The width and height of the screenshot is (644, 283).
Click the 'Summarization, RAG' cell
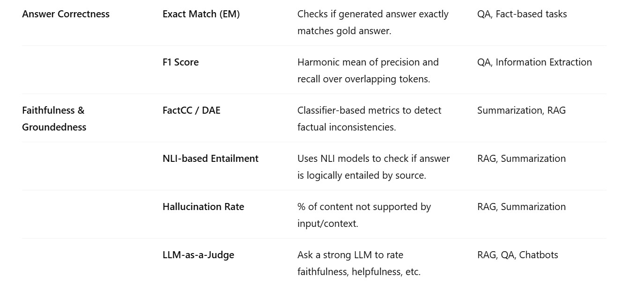tap(521, 110)
